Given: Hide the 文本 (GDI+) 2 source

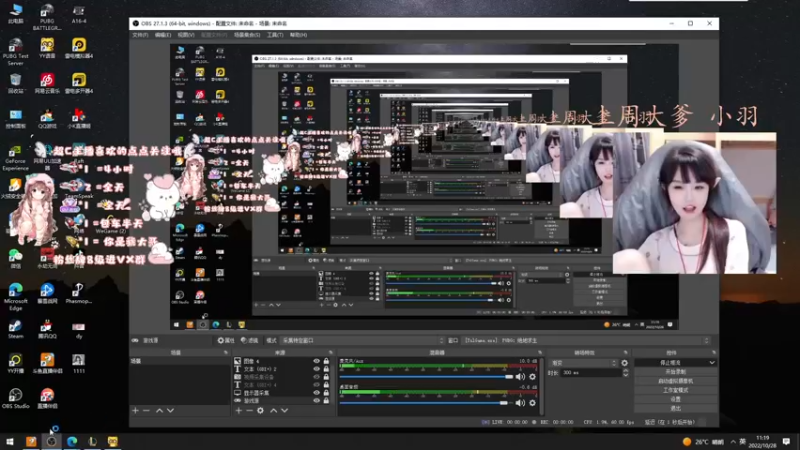Looking at the screenshot, I should (316, 369).
